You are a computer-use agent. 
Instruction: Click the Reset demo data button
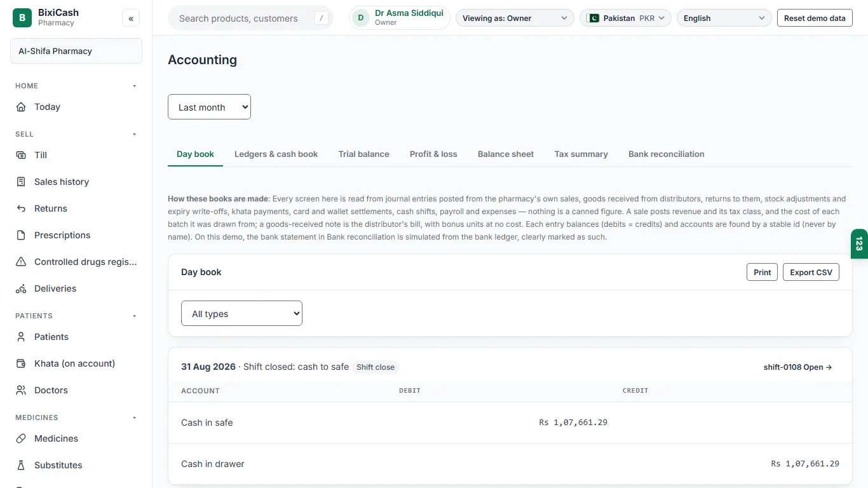(815, 18)
